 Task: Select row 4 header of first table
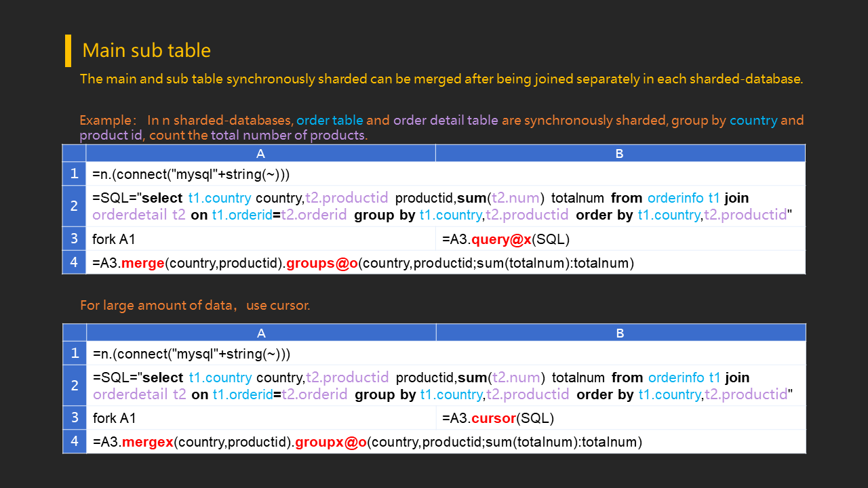click(74, 262)
